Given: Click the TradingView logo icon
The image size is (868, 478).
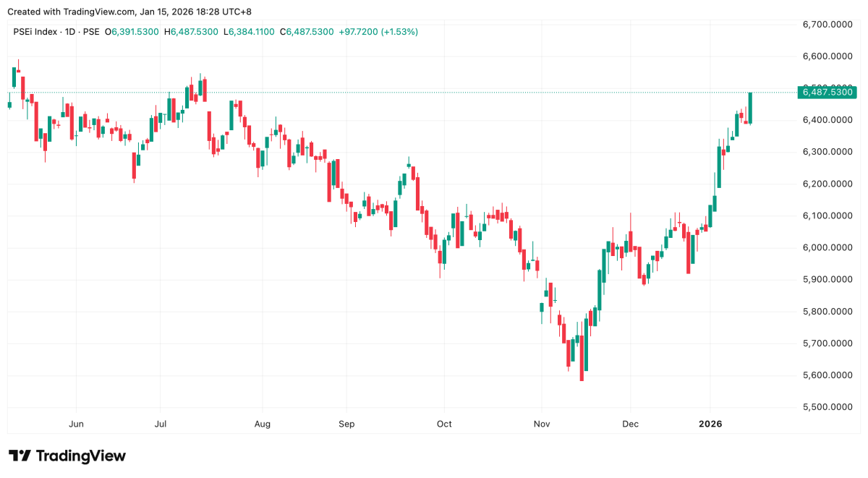Looking at the screenshot, I should tap(20, 456).
